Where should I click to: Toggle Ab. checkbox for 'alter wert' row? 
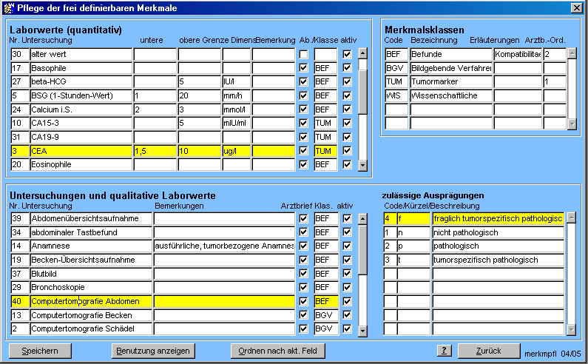tap(303, 54)
